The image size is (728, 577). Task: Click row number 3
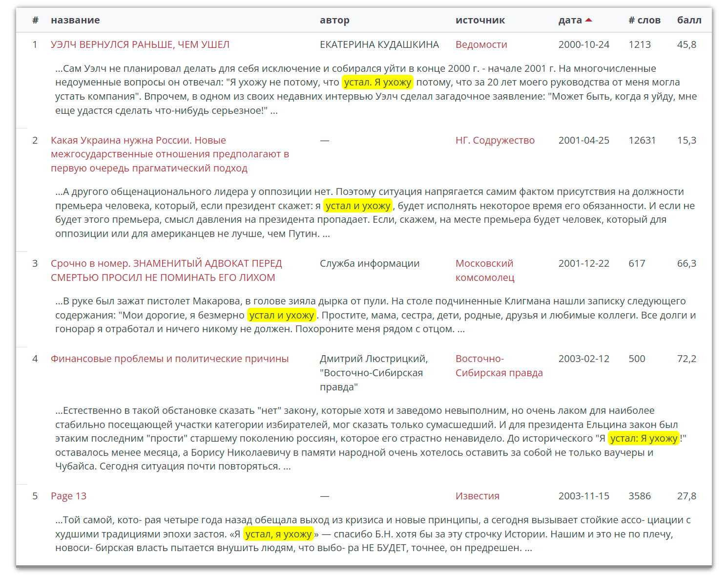coord(35,263)
